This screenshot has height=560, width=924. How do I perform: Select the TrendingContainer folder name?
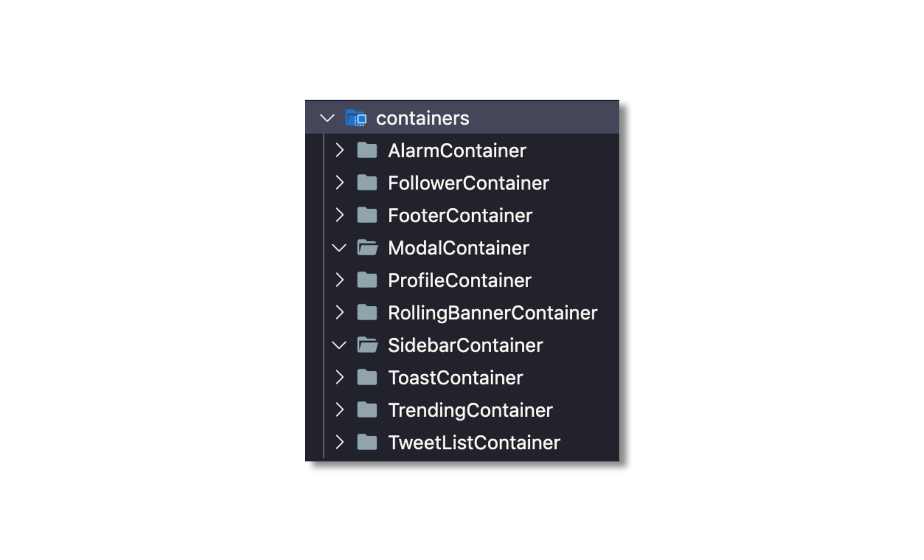click(470, 410)
